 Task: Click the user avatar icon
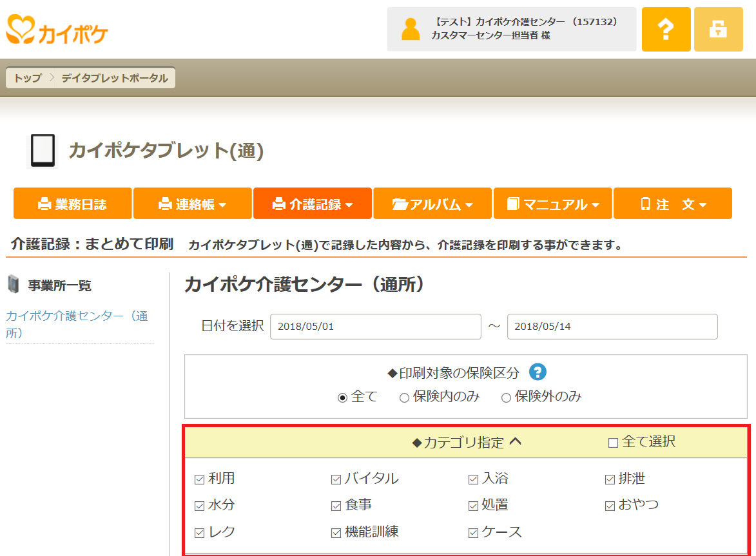click(x=411, y=30)
